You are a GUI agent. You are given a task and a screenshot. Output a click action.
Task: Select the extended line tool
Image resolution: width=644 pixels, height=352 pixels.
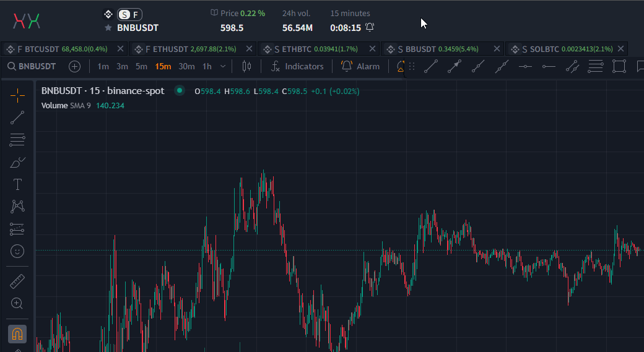(x=502, y=66)
